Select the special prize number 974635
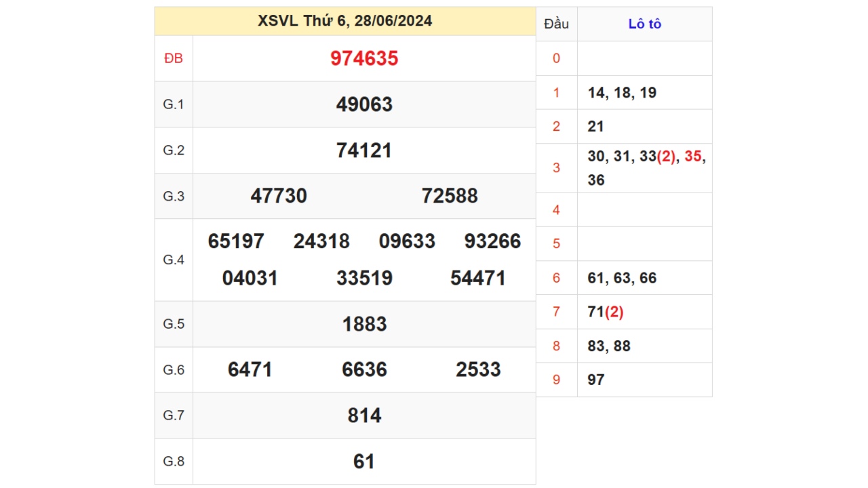Viewport: 868px width, 488px height. pos(364,58)
